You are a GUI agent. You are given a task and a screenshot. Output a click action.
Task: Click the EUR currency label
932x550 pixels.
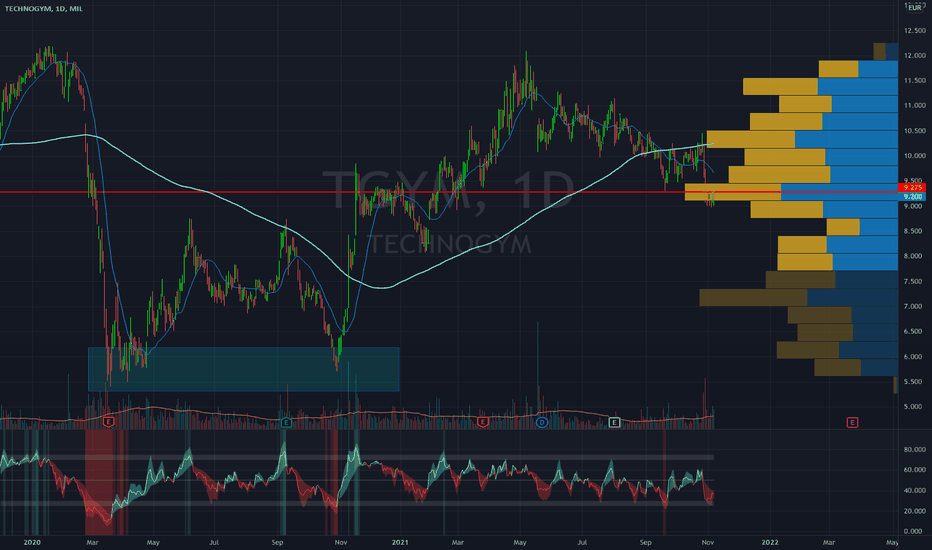click(x=915, y=8)
